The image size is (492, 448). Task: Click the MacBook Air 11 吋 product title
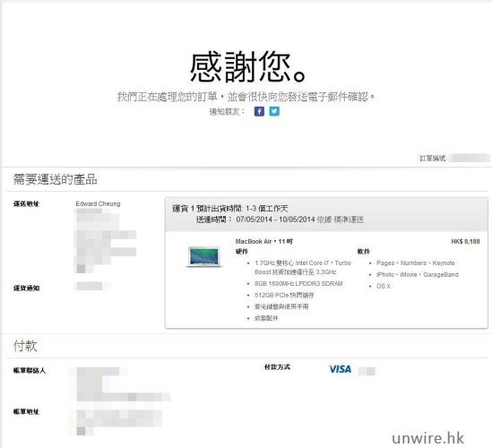[263, 241]
